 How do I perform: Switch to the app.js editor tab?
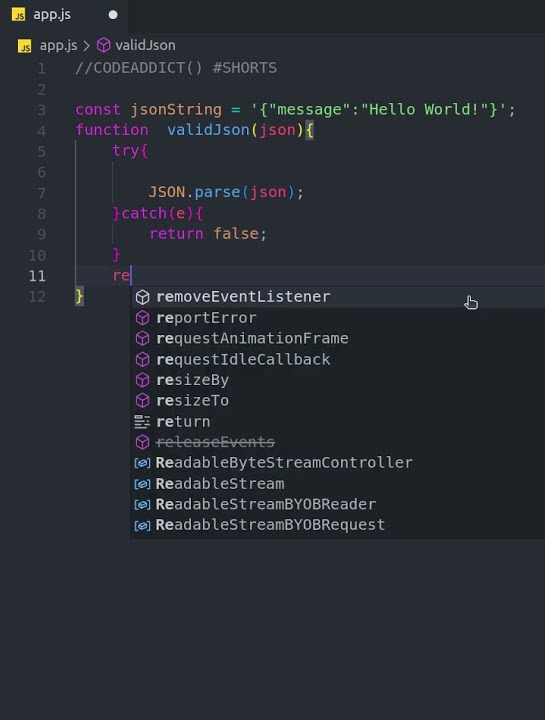(x=64, y=15)
